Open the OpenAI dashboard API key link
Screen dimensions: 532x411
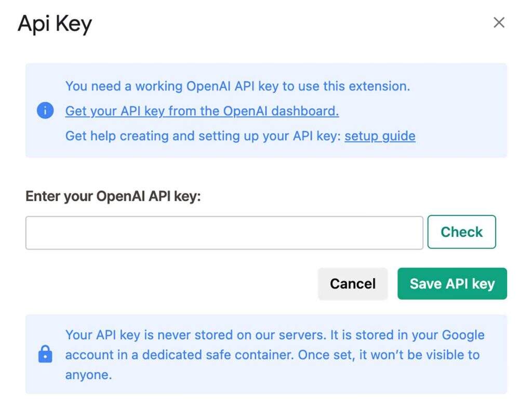pos(202,111)
